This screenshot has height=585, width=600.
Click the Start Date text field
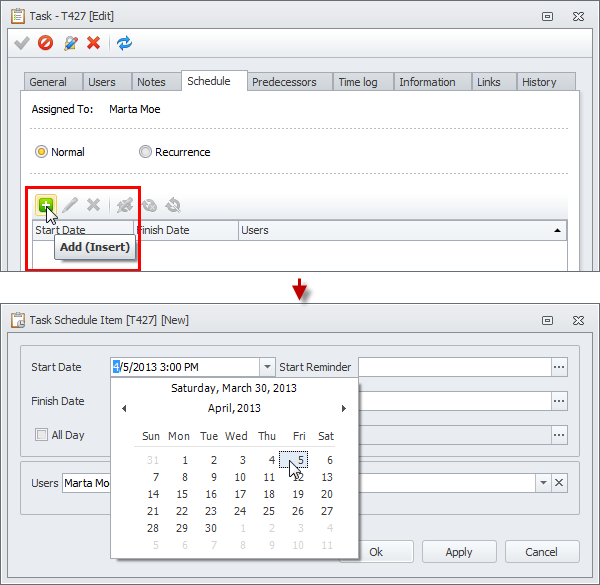pyautogui.click(x=186, y=367)
